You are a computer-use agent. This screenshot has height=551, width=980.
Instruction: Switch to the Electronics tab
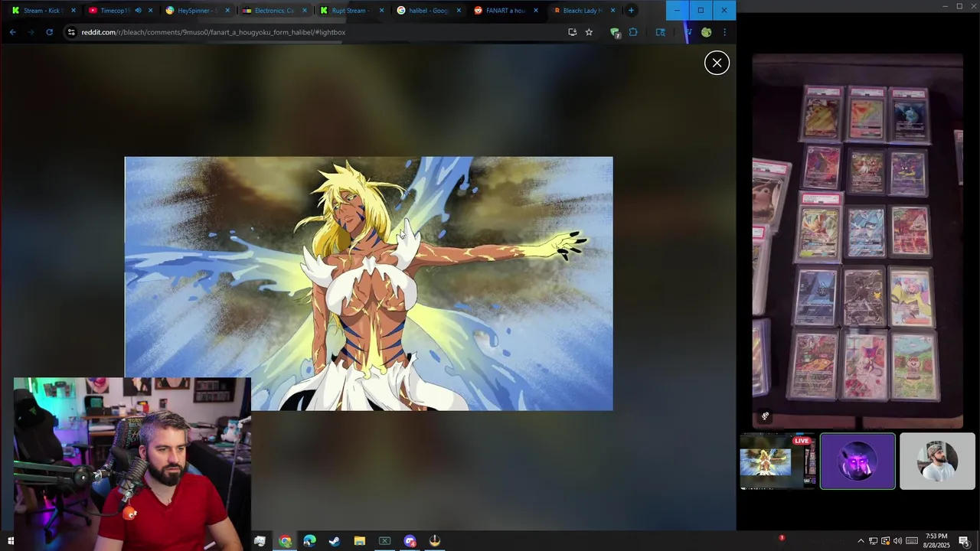pyautogui.click(x=273, y=11)
